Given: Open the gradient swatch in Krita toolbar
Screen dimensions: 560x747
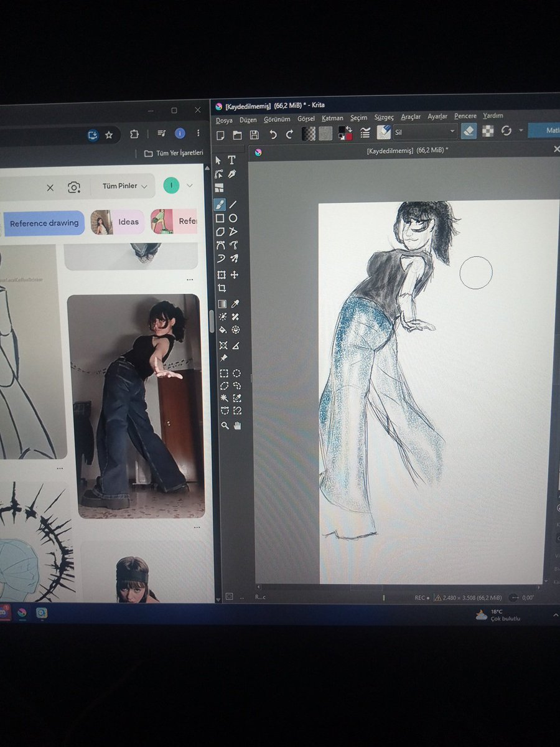Looking at the screenshot, I should coord(309,134).
